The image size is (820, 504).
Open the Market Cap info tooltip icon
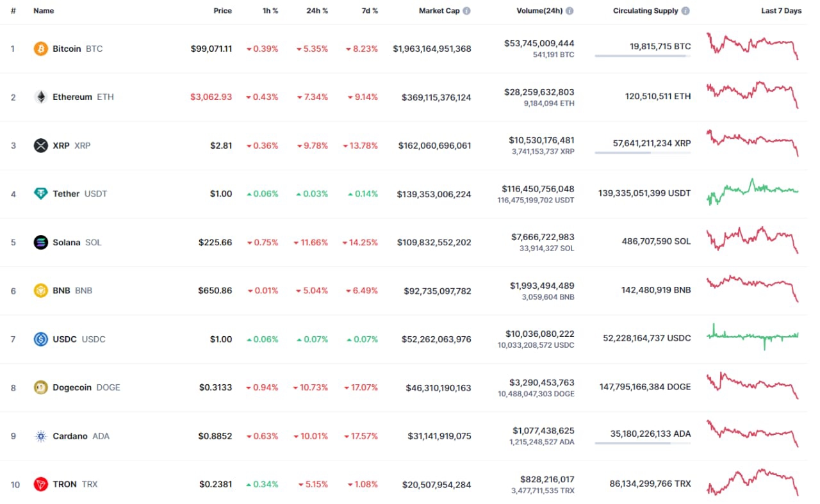tap(466, 11)
